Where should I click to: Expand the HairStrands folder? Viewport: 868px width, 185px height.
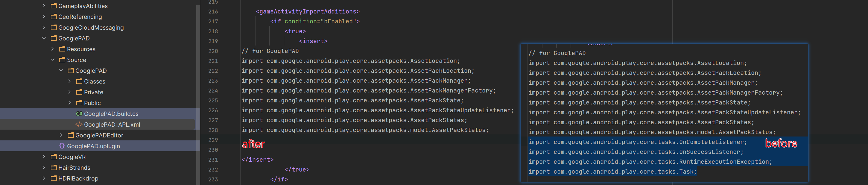[x=44, y=167]
